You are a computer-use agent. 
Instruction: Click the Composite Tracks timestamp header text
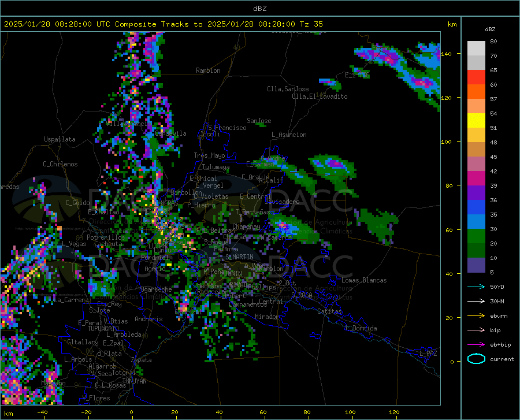(x=163, y=24)
